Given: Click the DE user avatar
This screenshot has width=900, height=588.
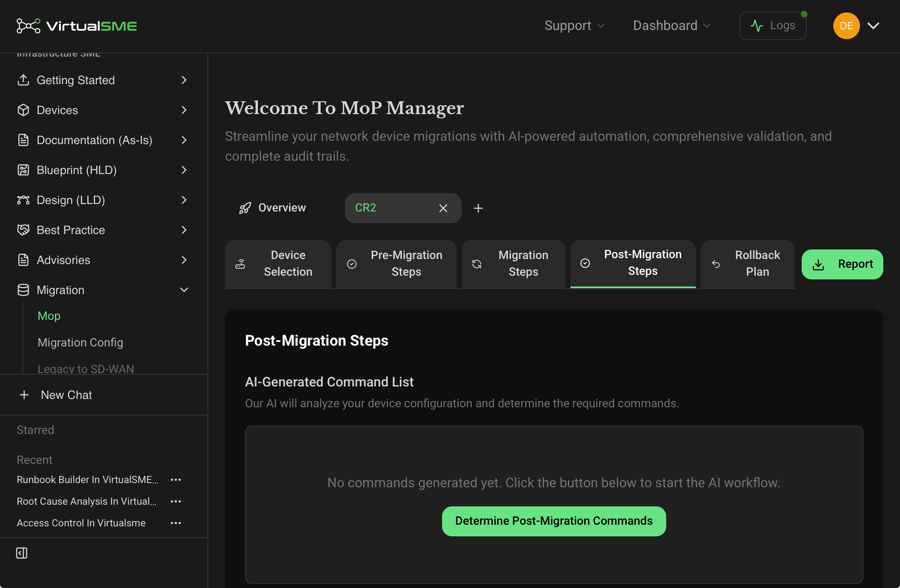Looking at the screenshot, I should tap(847, 26).
